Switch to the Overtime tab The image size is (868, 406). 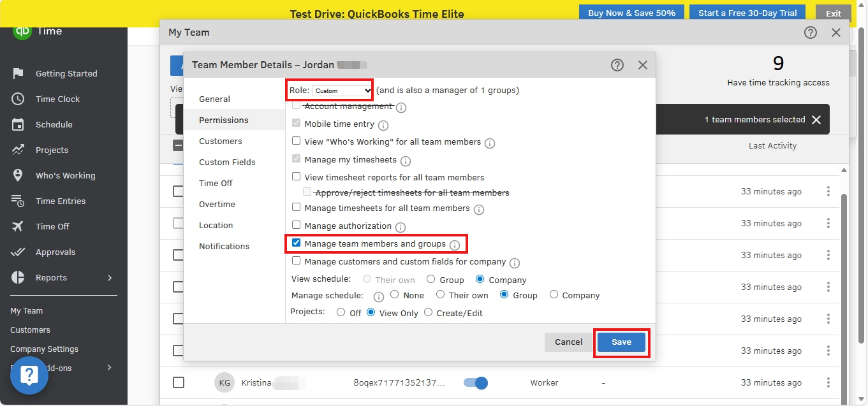(x=217, y=205)
